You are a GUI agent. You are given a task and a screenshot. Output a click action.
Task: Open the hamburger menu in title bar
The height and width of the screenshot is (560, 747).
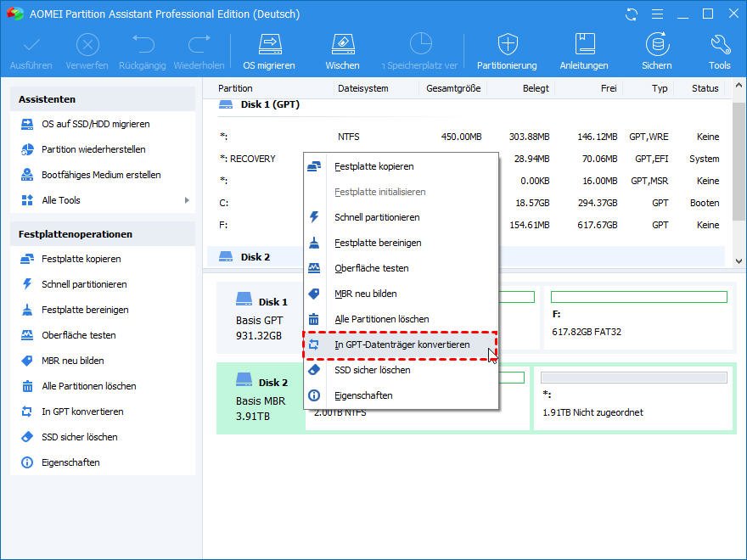point(657,14)
